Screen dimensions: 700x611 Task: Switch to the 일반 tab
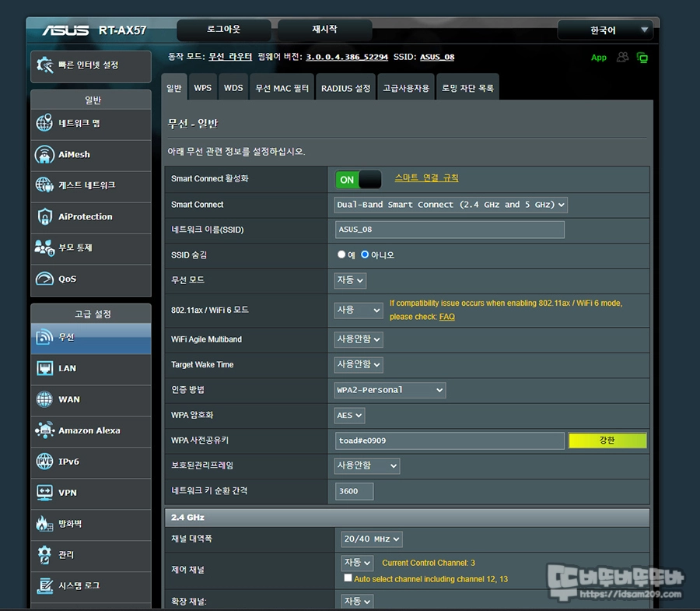pos(174,87)
